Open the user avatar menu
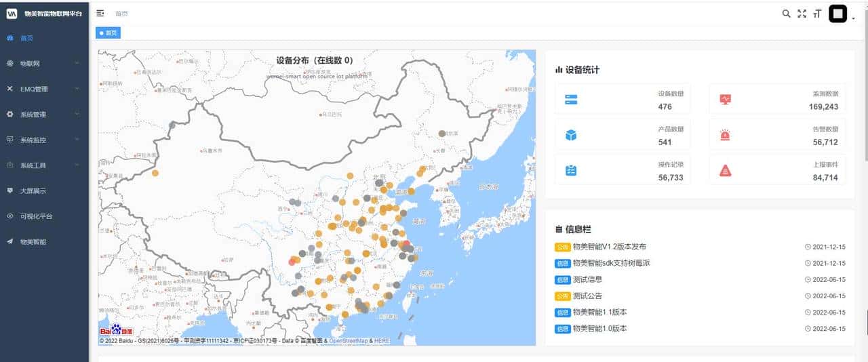The image size is (868, 362). [x=839, y=14]
